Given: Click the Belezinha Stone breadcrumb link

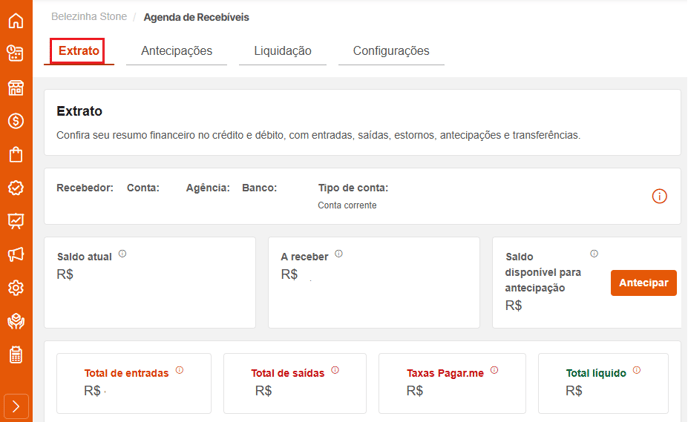Looking at the screenshot, I should coord(89,17).
